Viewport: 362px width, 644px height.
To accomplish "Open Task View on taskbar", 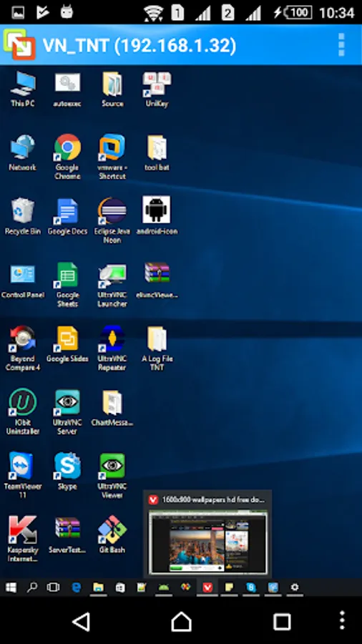I will pyautogui.click(x=53, y=587).
